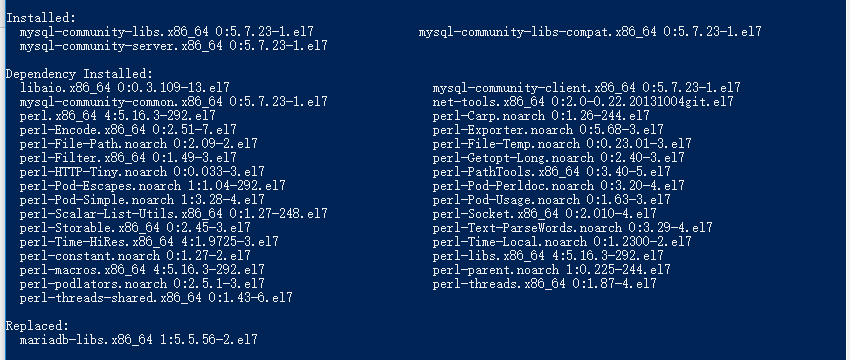Click the perl-Encode.x86_64 line
Screen dimensions: 850x360
(128, 130)
